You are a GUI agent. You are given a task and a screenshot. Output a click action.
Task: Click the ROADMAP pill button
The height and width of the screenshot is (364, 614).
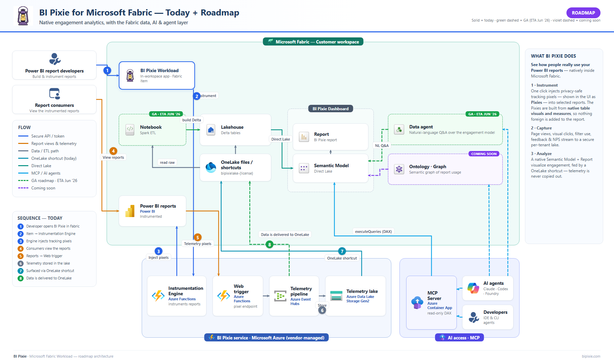point(583,13)
